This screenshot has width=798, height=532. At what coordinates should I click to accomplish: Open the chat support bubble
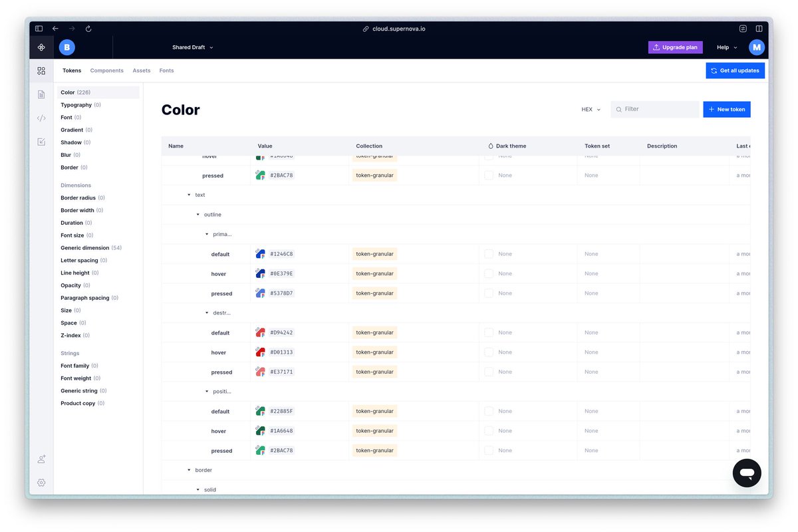[x=747, y=473]
